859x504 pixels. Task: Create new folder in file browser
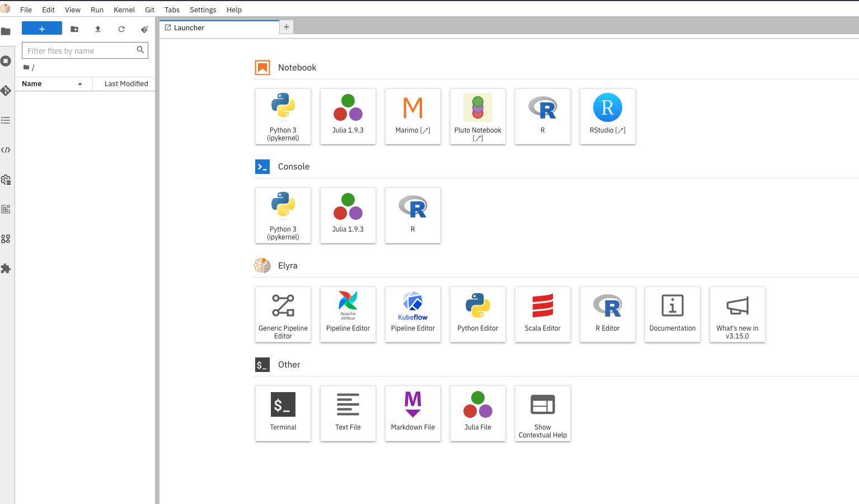(74, 29)
